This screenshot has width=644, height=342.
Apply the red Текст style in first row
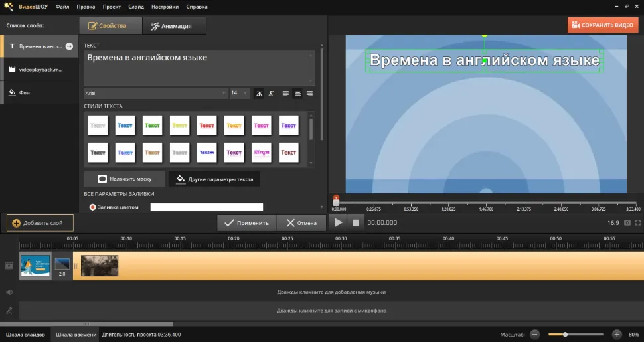coord(206,126)
